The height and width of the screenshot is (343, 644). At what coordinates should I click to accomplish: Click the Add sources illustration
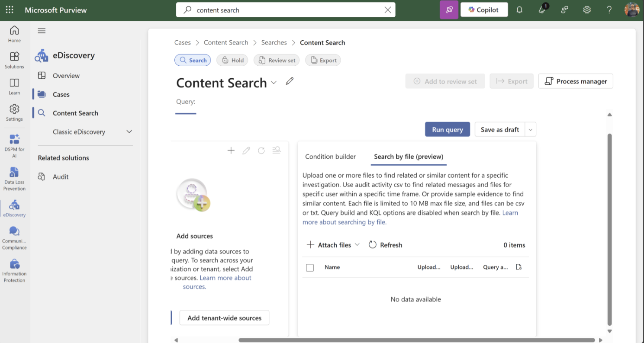(193, 195)
